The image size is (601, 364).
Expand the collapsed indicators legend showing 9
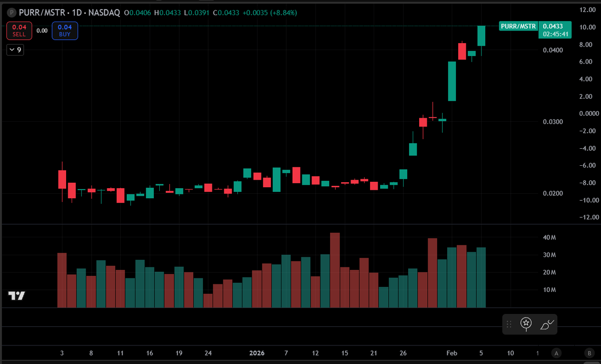click(x=16, y=50)
